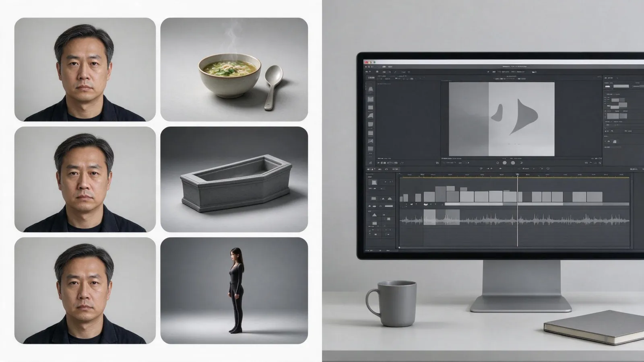The height and width of the screenshot is (362, 644).
Task: Open the standing woman silhouette thumbnail
Action: pyautogui.click(x=234, y=290)
